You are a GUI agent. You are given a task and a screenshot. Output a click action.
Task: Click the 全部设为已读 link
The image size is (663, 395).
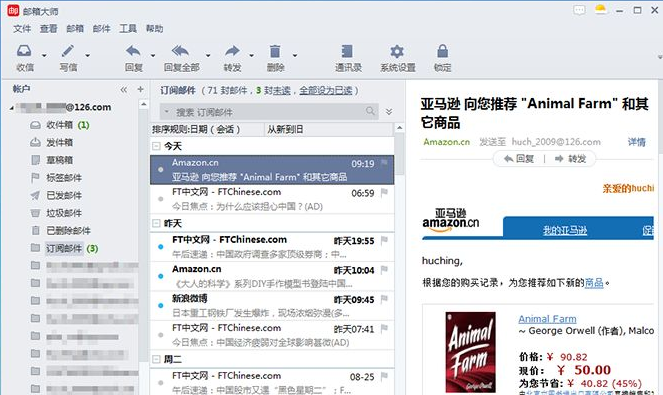pyautogui.click(x=326, y=90)
